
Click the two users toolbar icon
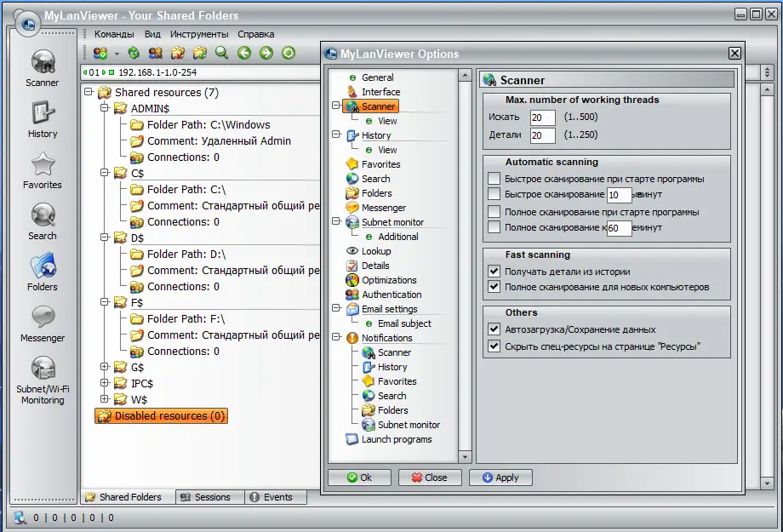[155, 53]
